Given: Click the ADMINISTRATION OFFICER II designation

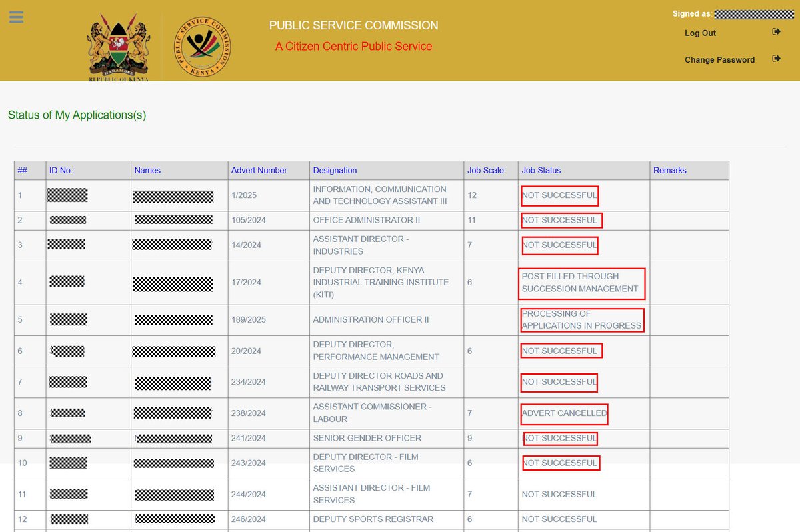Looking at the screenshot, I should point(372,319).
